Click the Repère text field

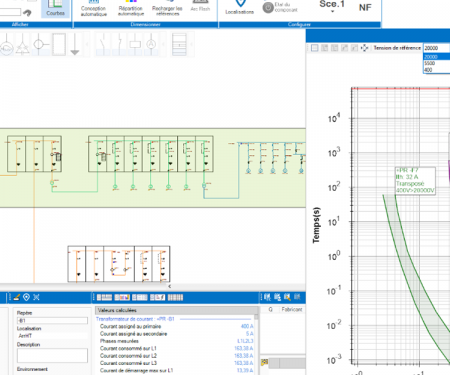point(52,321)
